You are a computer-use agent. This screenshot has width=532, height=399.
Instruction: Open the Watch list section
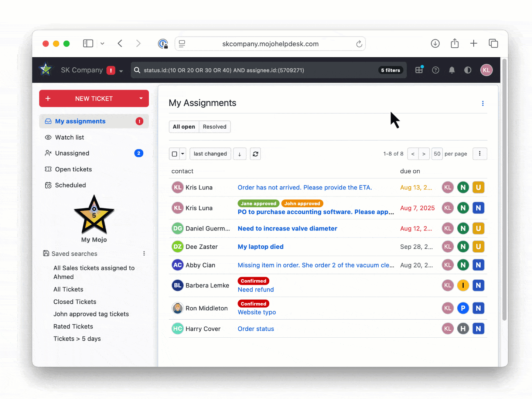point(69,137)
